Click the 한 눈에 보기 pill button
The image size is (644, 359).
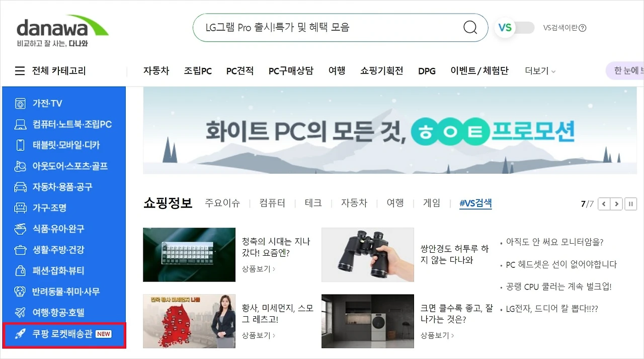pyautogui.click(x=625, y=70)
